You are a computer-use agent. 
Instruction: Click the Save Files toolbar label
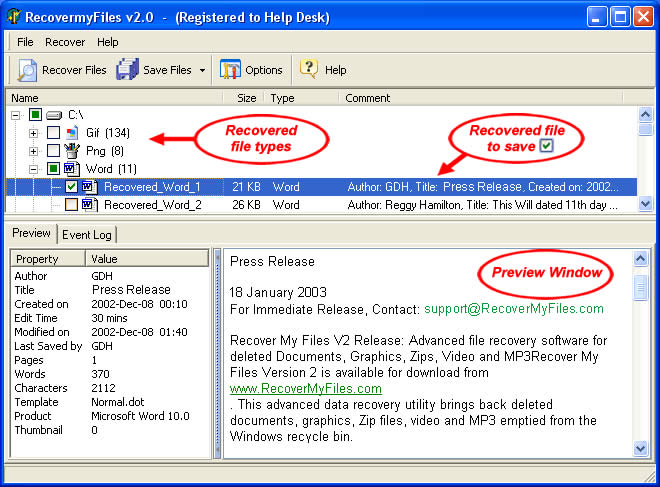point(167,70)
